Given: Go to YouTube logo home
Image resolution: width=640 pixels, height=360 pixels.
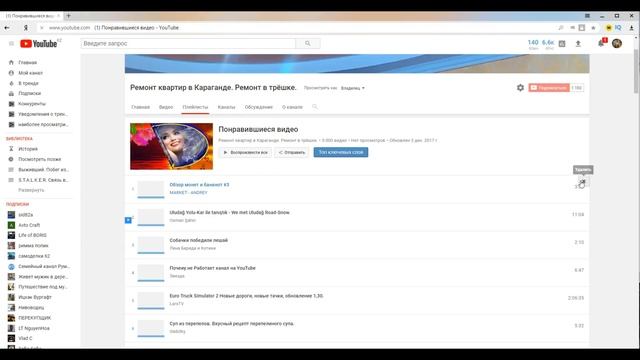Looking at the screenshot, I should [x=39, y=43].
